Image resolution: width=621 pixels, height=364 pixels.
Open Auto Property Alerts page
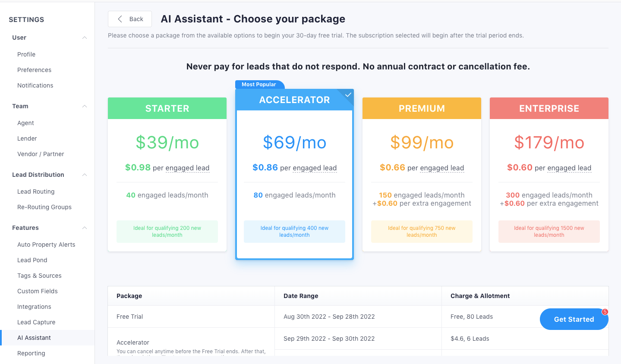click(46, 245)
